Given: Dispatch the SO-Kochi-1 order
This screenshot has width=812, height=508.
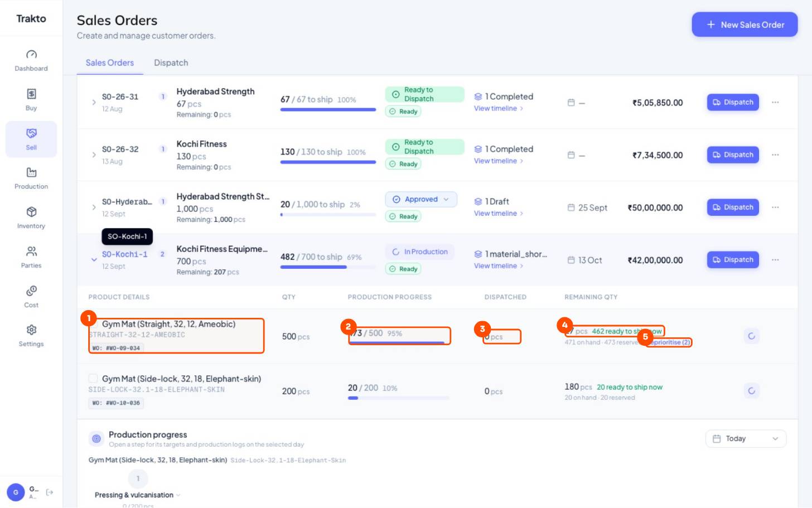Looking at the screenshot, I should point(733,260).
